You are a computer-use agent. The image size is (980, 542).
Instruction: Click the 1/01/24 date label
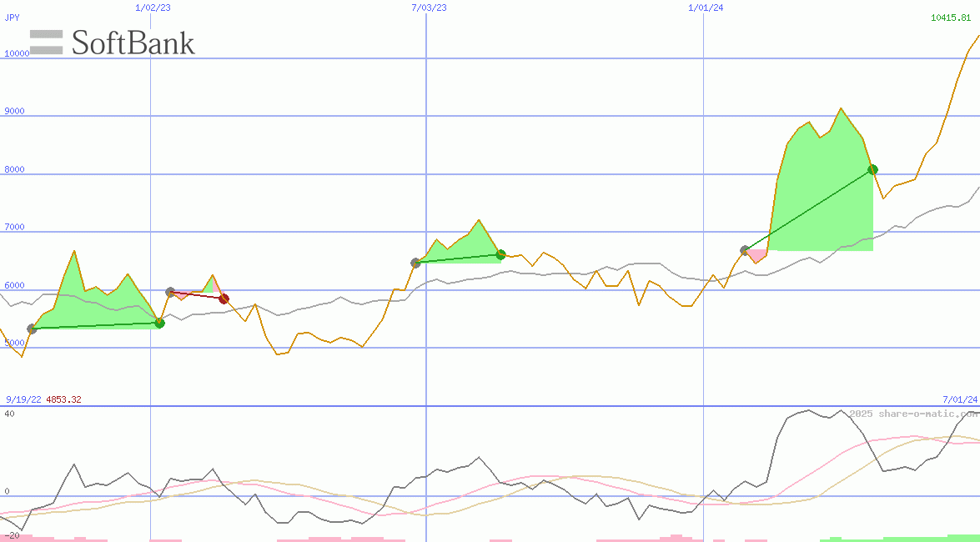click(x=706, y=8)
